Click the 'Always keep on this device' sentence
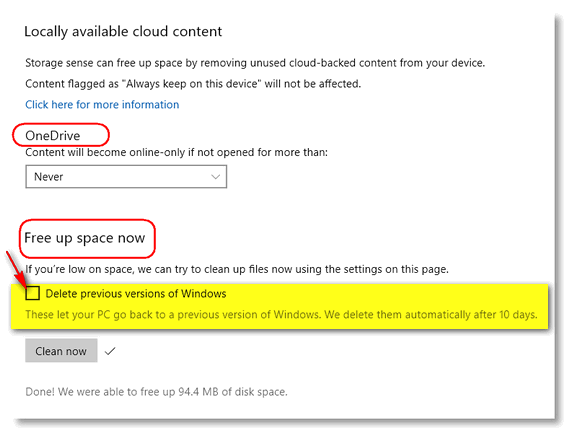Viewport: 567px width, 431px height. pos(193,84)
